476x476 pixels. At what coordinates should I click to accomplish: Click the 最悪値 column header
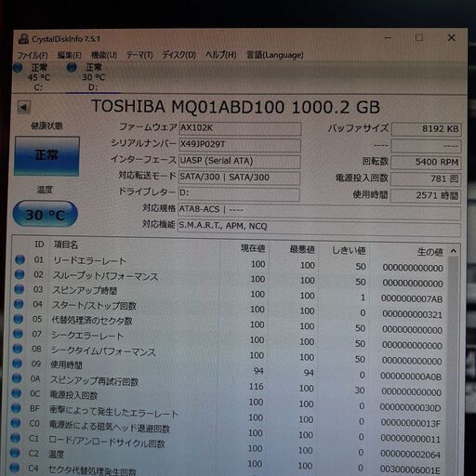pos(302,249)
